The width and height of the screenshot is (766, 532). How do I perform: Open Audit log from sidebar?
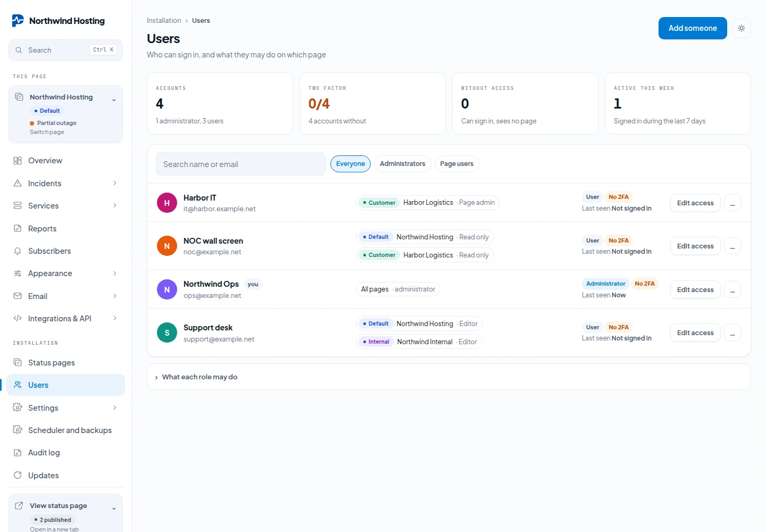(x=66, y=453)
